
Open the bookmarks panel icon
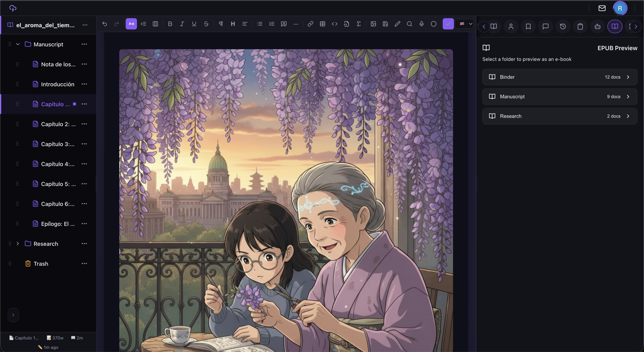click(x=528, y=27)
